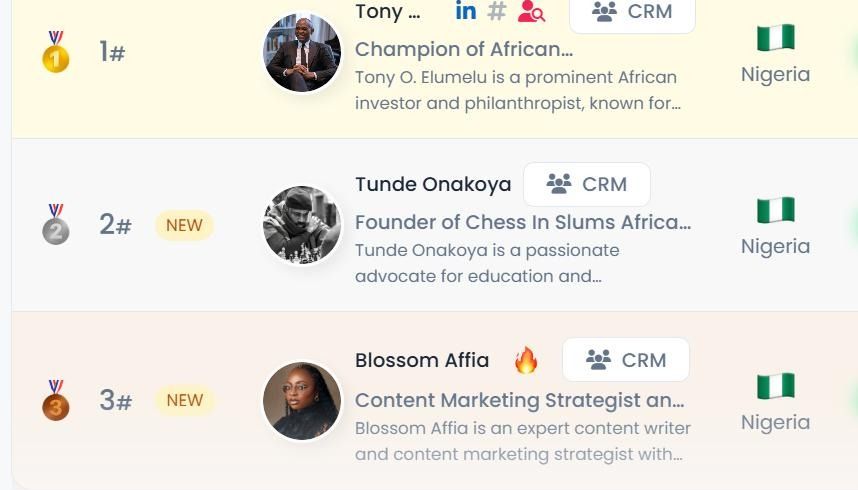858x490 pixels.
Task: Select the 'Content Marketing Strategist' headline
Action: click(520, 400)
